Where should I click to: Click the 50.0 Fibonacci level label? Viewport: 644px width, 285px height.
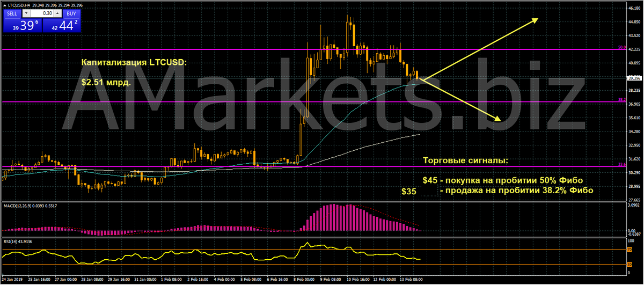[x=622, y=47]
